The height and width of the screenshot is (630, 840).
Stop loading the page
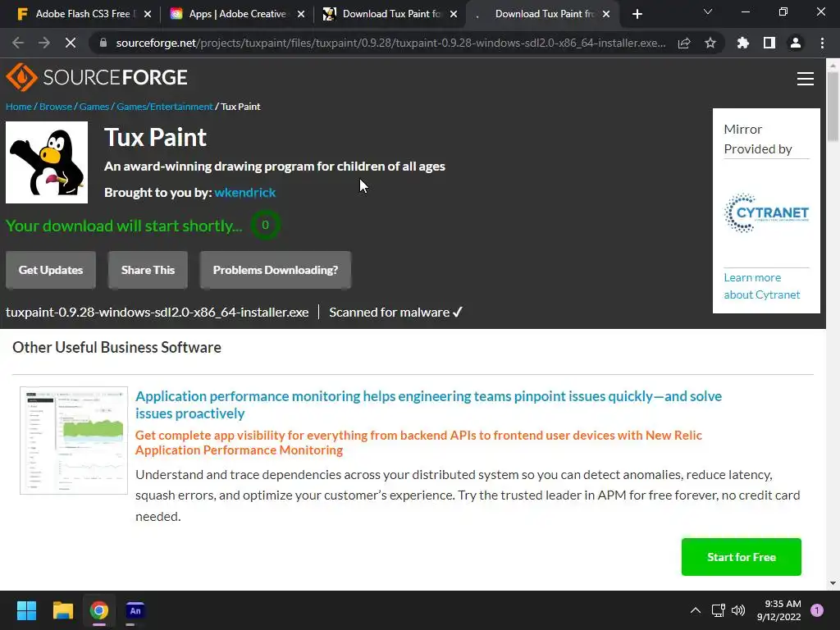(71, 43)
